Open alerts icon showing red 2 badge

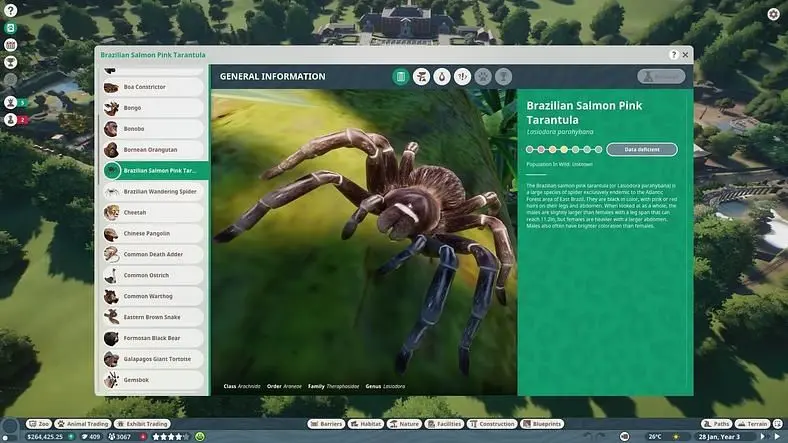tap(11, 120)
